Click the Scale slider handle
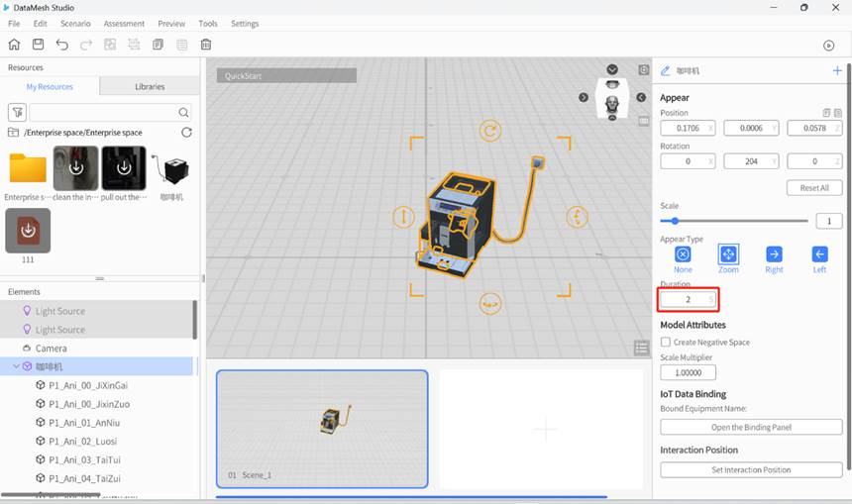The height and width of the screenshot is (504, 852). (x=675, y=221)
